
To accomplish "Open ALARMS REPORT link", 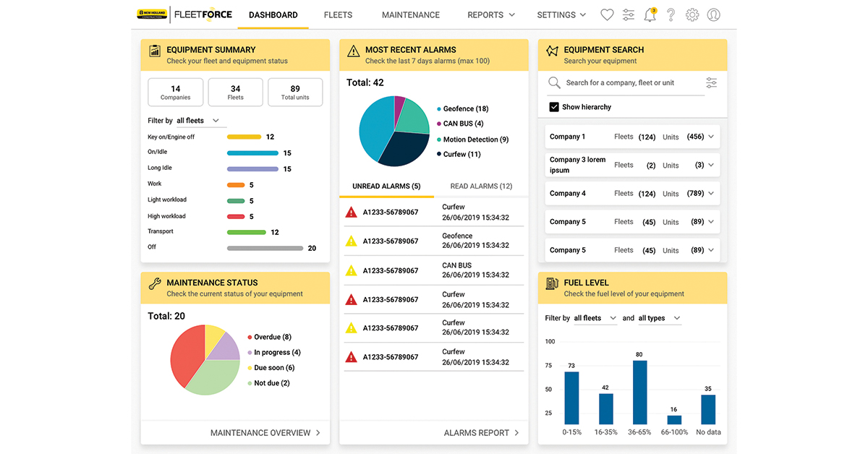I will [482, 433].
